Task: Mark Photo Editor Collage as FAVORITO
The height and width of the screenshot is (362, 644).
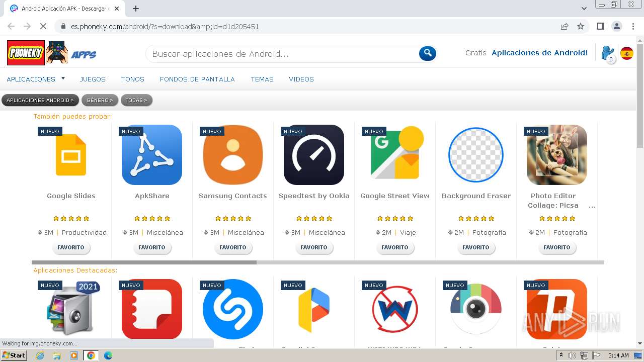Action: tap(557, 247)
